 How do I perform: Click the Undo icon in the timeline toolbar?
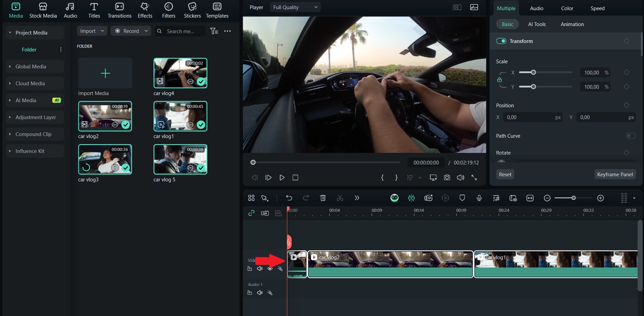[289, 198]
